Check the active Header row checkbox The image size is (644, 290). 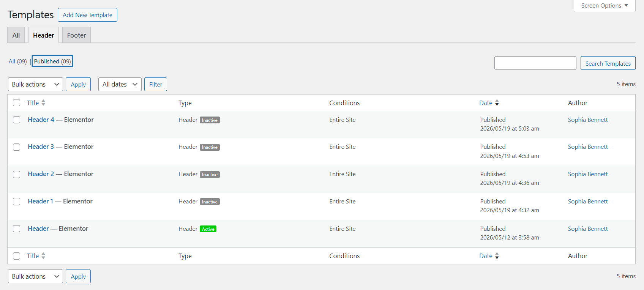17,229
